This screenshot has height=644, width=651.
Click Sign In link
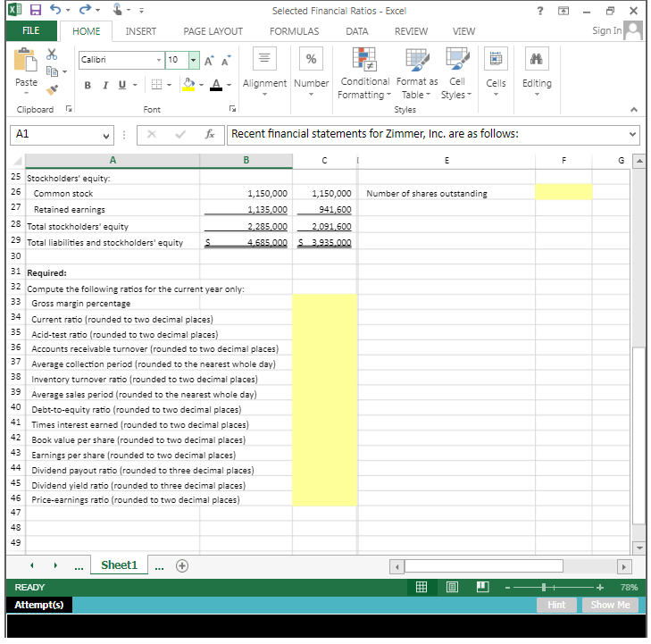coord(607,30)
